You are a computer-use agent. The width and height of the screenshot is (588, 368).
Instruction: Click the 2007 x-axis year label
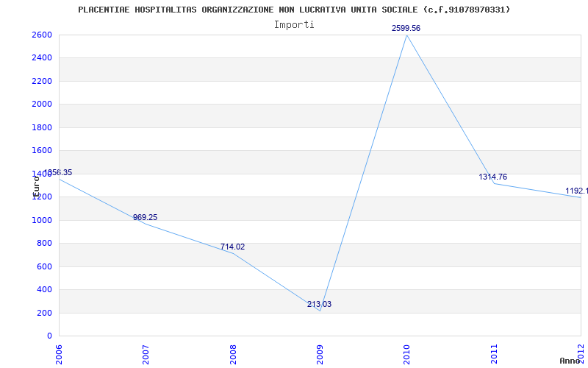[146, 354]
